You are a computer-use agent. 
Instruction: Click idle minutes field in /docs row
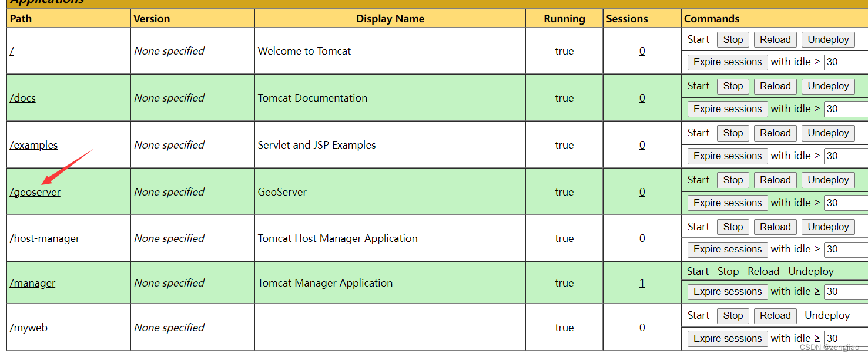846,109
